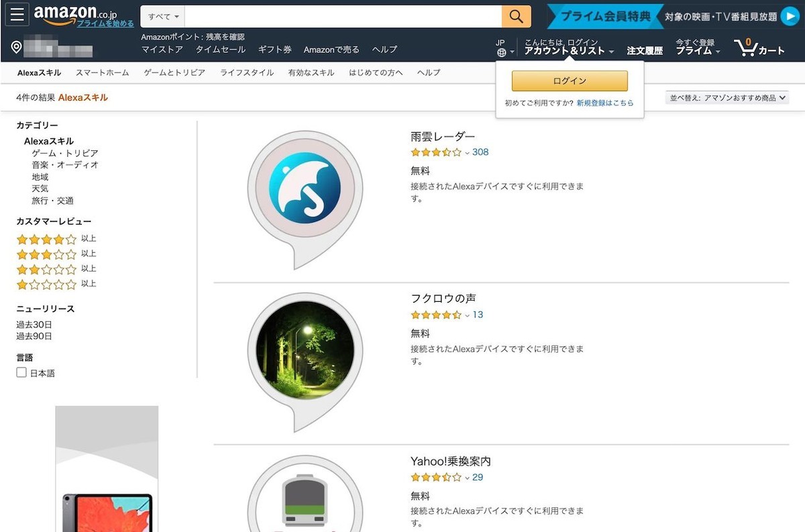The height and width of the screenshot is (532, 805).
Task: Click 新規登録はこちら link
Action: click(605, 103)
